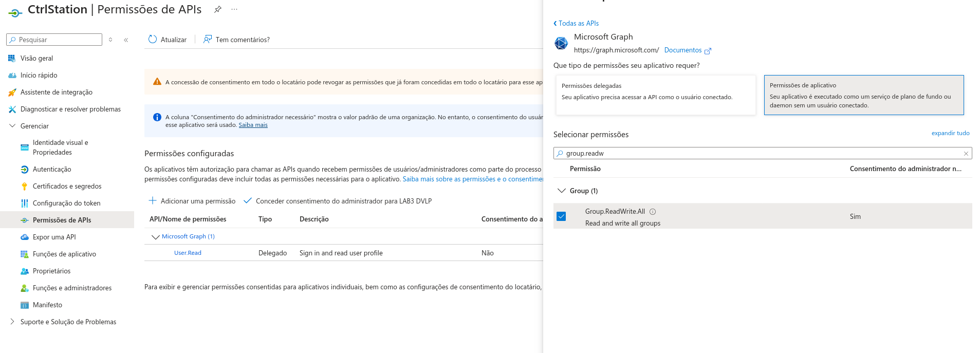Open more options ellipsis in header
This screenshot has height=353, width=980.
(x=234, y=9)
